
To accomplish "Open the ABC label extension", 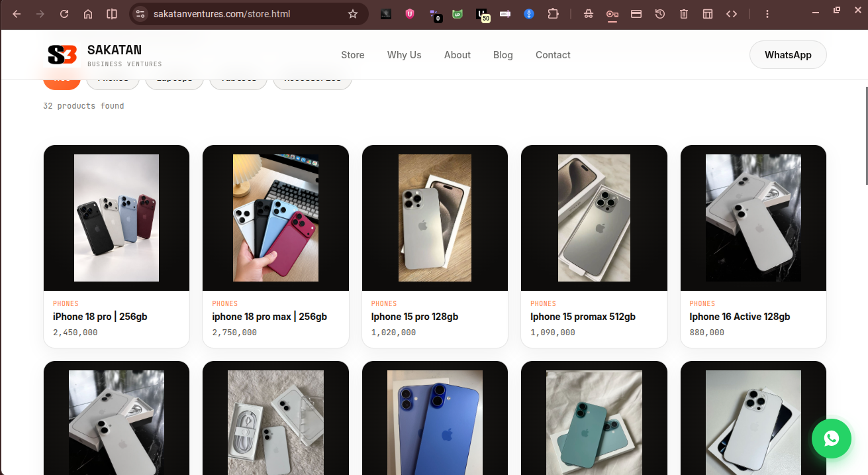I will point(505,14).
